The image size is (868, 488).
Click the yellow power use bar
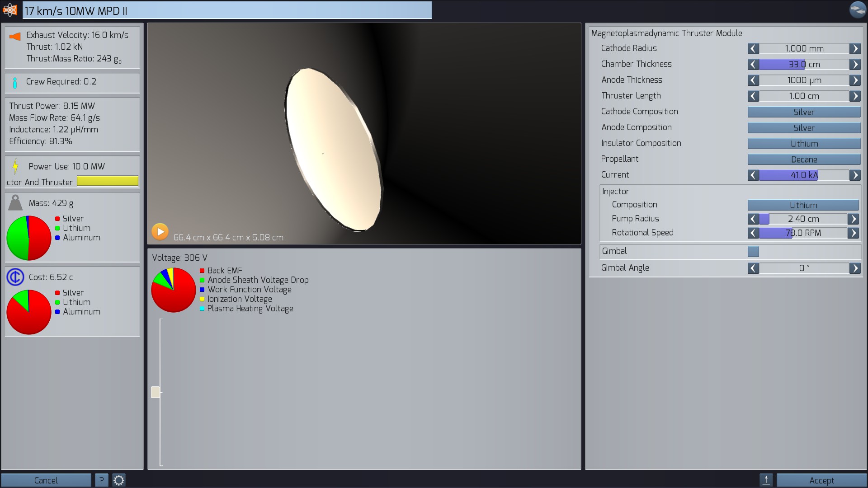(108, 181)
